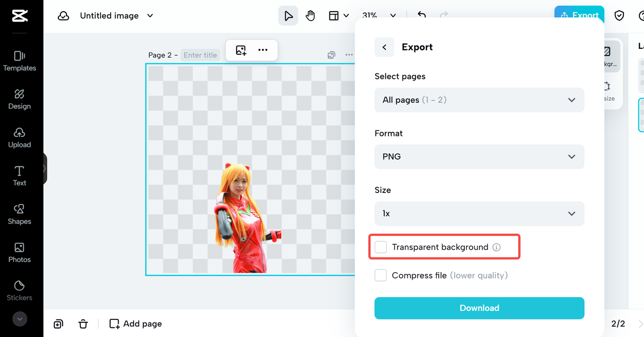Click the transparent background info icon

click(497, 247)
